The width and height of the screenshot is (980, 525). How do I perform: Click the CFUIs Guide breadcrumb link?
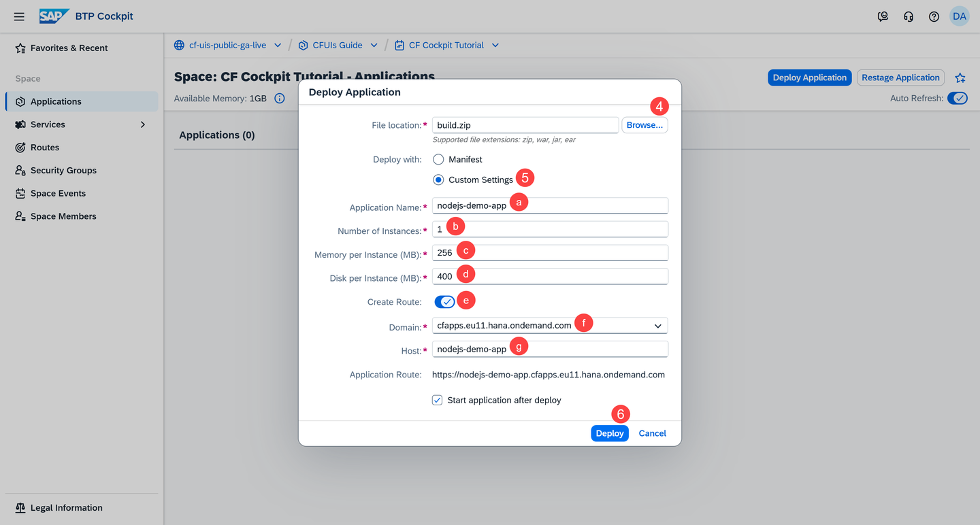click(338, 45)
